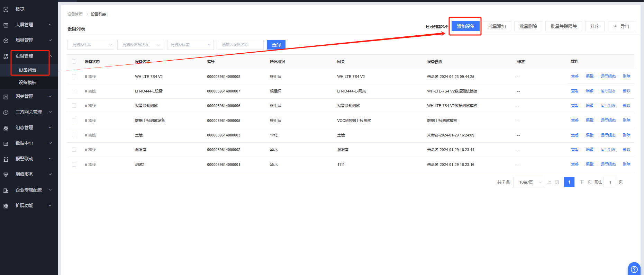Click the 数据中心 chart icon
The width and height of the screenshot is (644, 275).
[6, 143]
